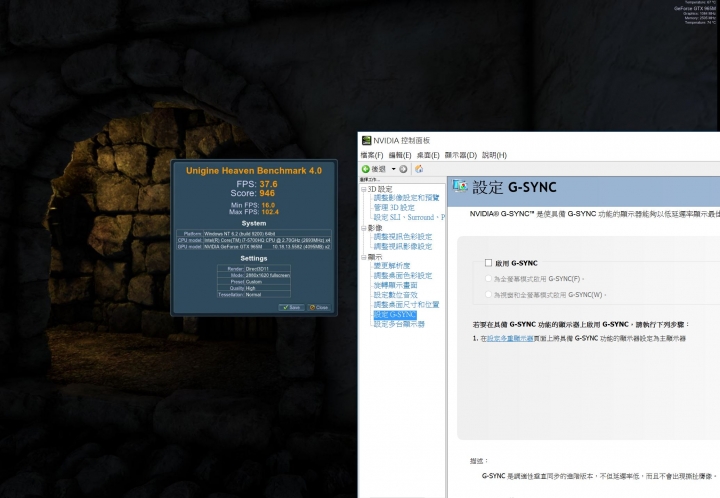Click Close in the Unigine Heaven results dialog
720x498 pixels.
tap(319, 308)
